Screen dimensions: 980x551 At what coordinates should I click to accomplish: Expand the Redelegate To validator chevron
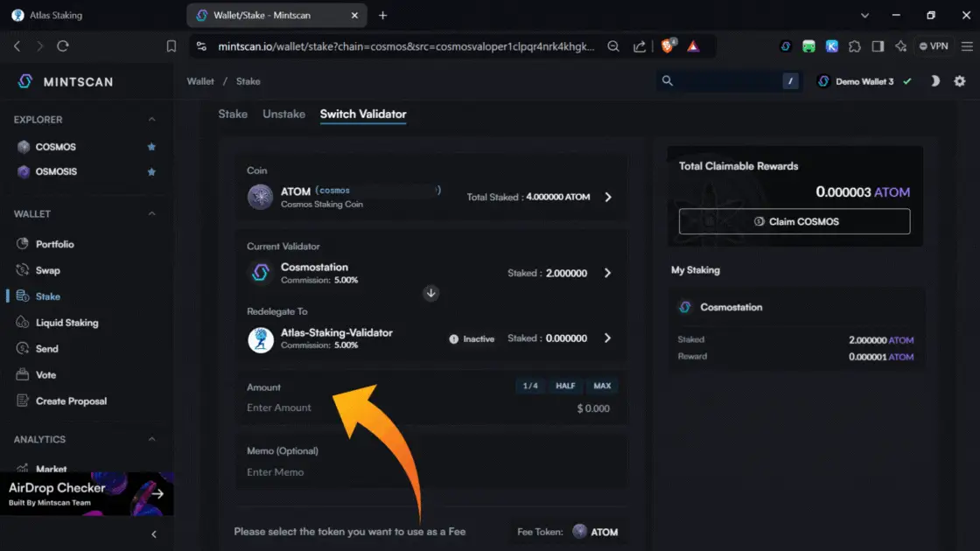608,338
